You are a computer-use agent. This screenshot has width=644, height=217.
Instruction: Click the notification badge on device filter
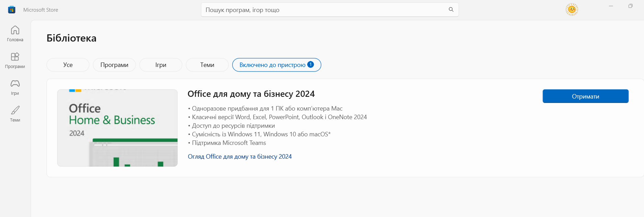click(x=311, y=65)
